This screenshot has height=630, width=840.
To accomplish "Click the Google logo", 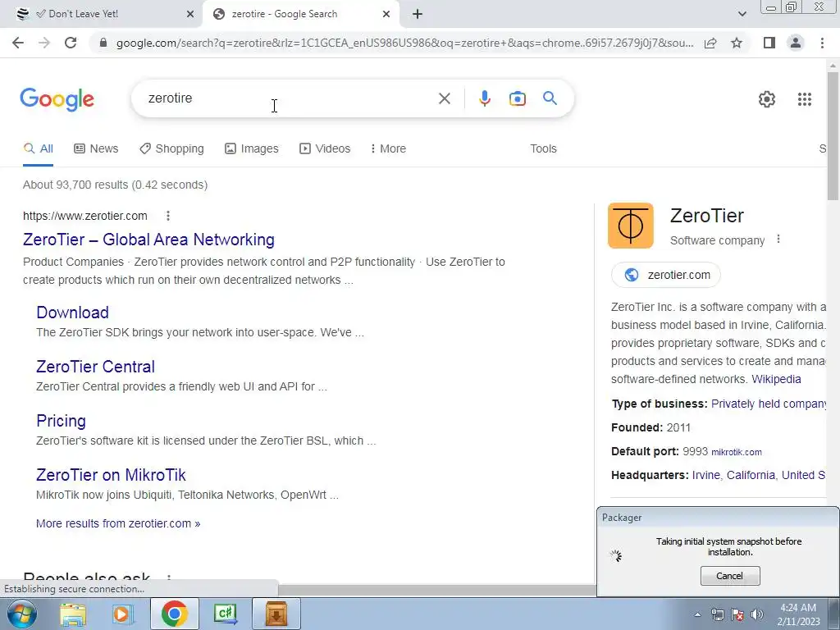I will pyautogui.click(x=57, y=99).
